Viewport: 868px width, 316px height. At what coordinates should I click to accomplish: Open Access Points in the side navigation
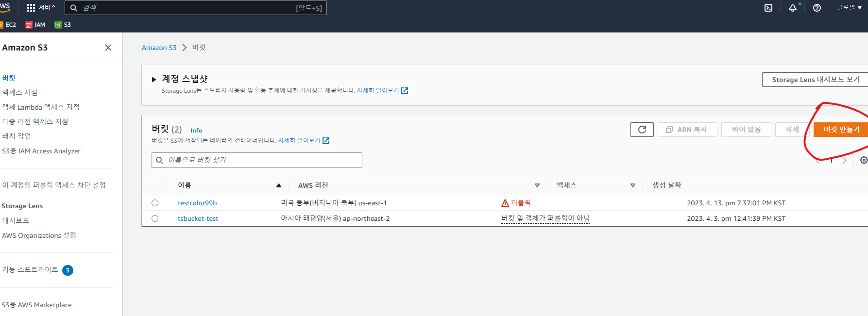tap(20, 92)
